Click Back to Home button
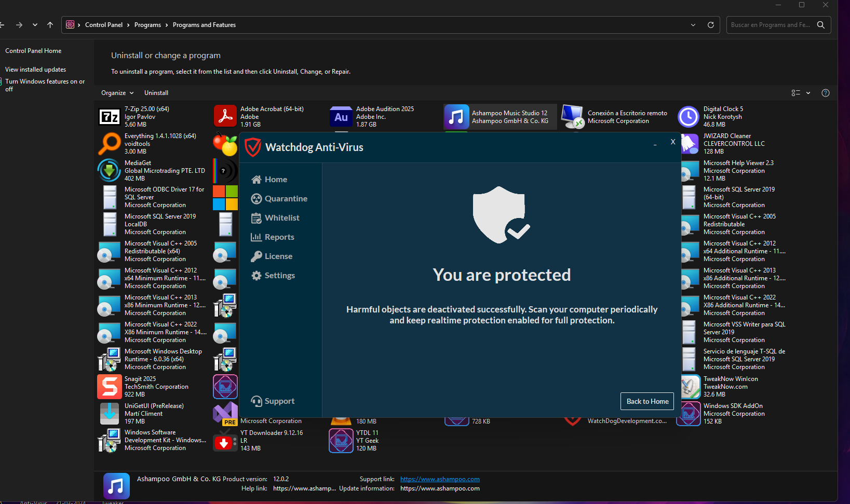Screen dimensions: 850x504 [647, 401]
